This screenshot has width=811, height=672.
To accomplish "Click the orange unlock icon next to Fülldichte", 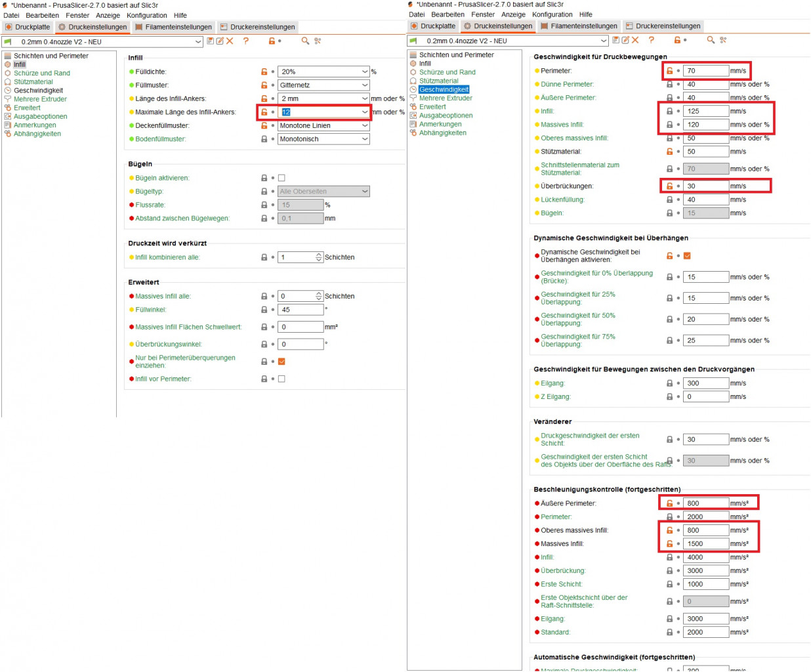I will coord(264,72).
